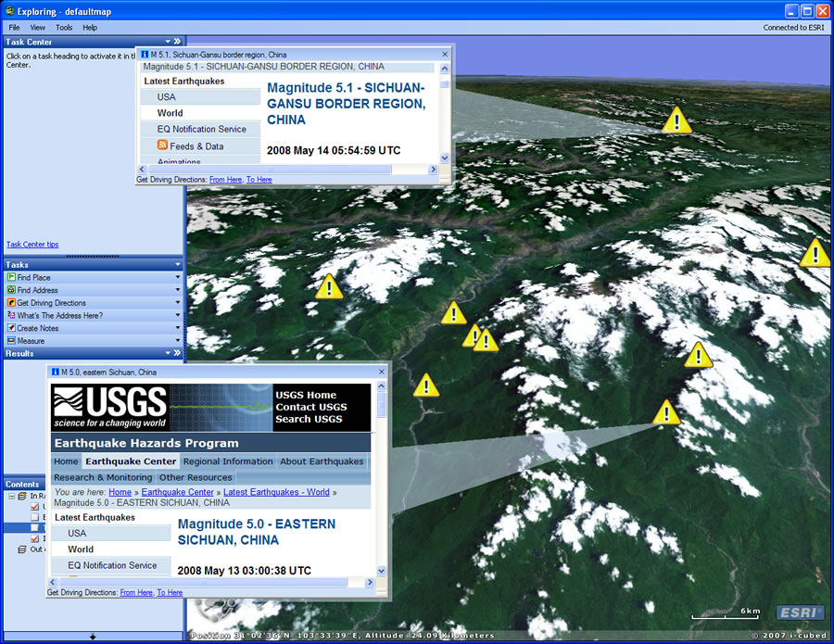
Task: Expand the Measure dropdown arrow
Action: [x=178, y=340]
